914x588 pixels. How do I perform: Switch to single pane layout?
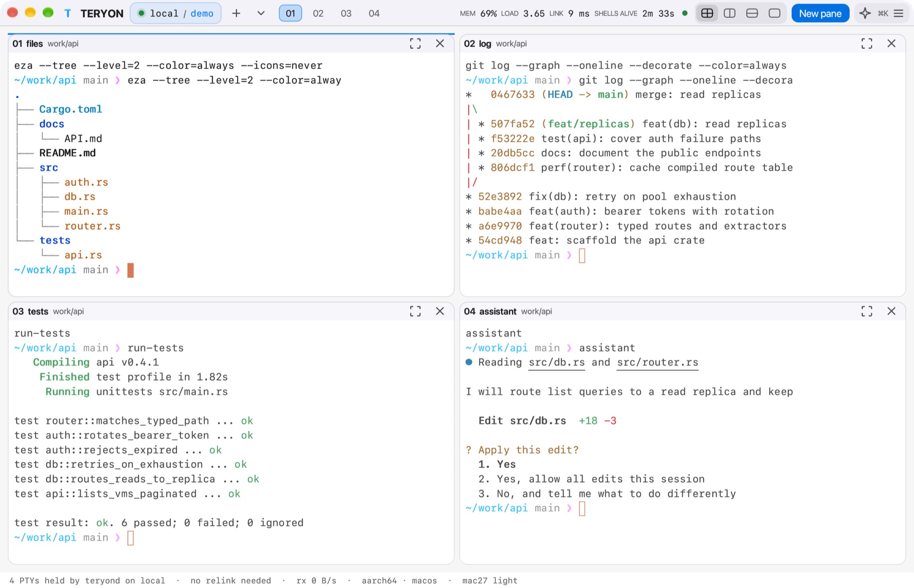point(774,13)
